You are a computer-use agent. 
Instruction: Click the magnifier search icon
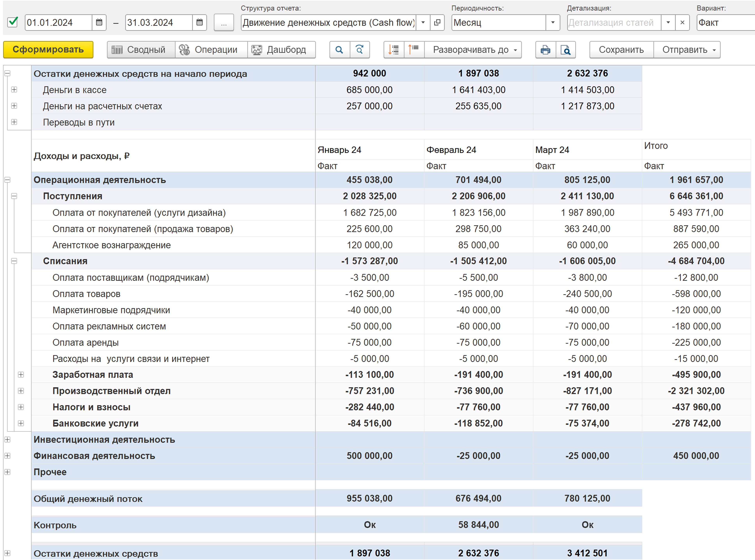coord(339,50)
